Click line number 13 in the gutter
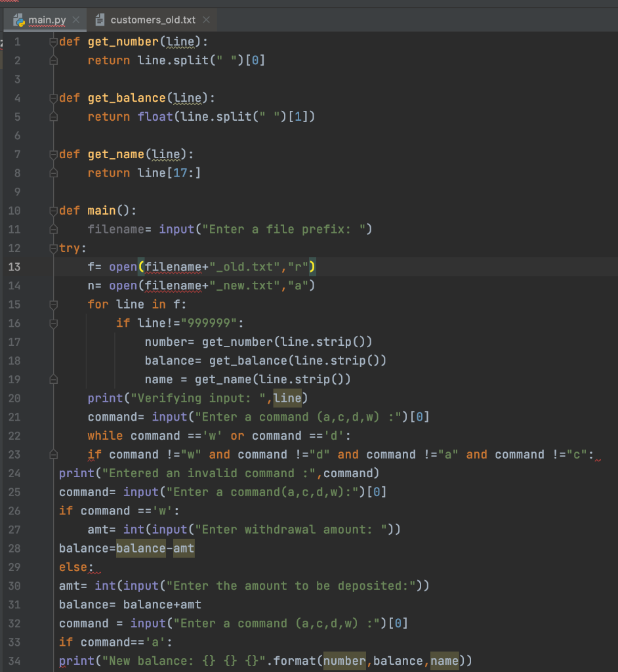Image resolution: width=618 pixels, height=672 pixels. point(14,267)
